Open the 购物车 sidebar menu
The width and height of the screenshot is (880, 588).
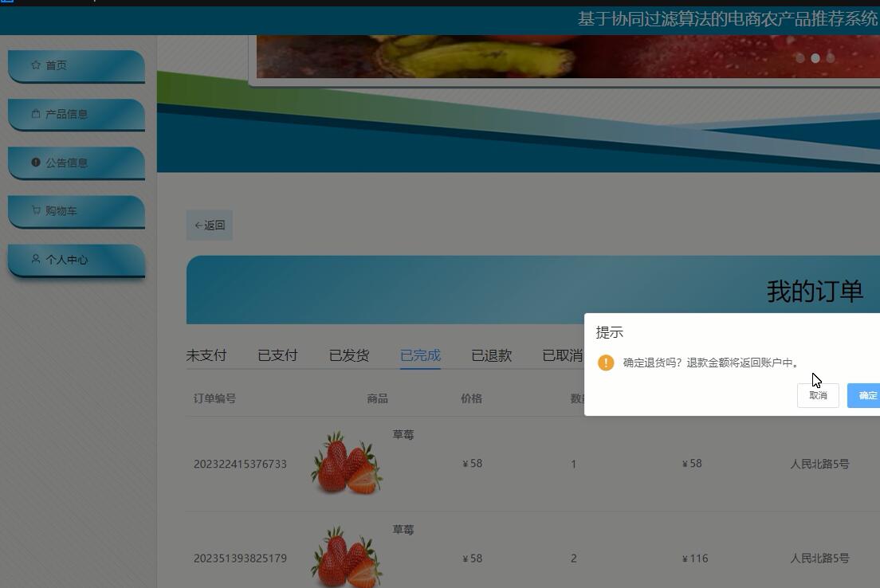point(77,211)
